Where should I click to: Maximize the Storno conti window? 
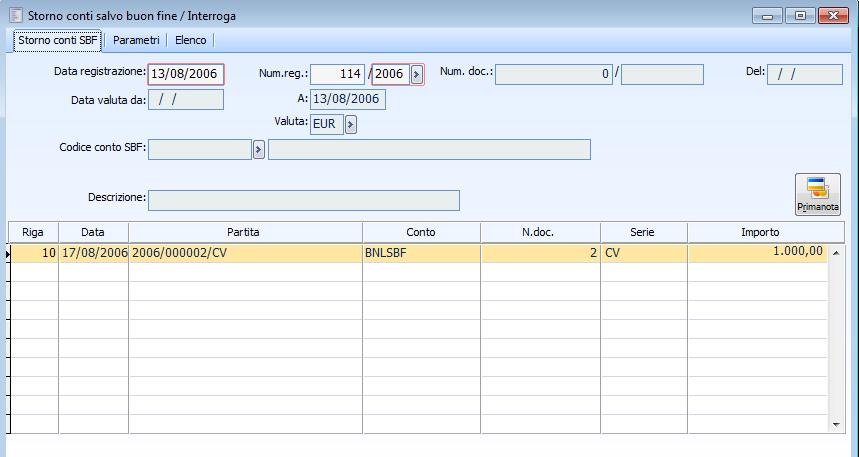pyautogui.click(x=800, y=16)
